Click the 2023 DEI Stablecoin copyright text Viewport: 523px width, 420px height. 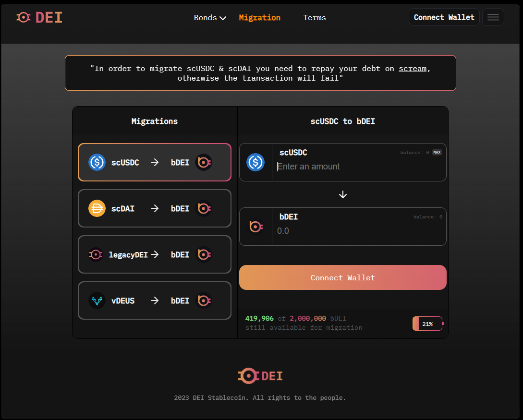click(x=260, y=397)
